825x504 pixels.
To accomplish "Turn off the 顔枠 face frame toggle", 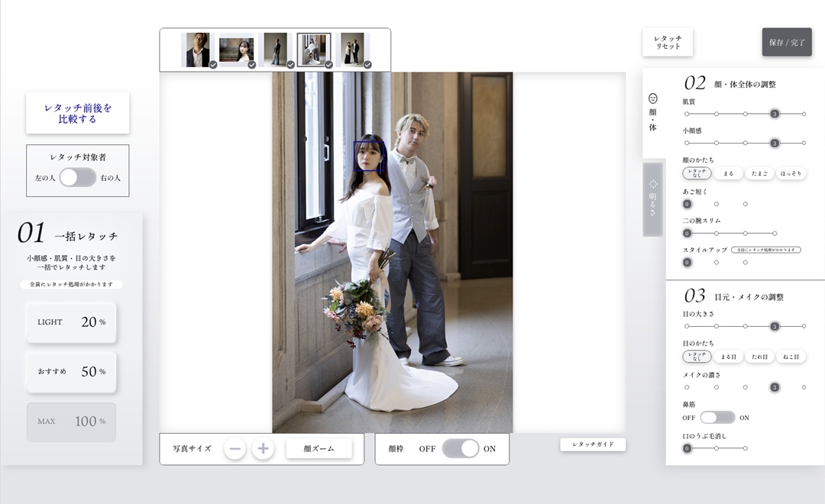I will 460,449.
